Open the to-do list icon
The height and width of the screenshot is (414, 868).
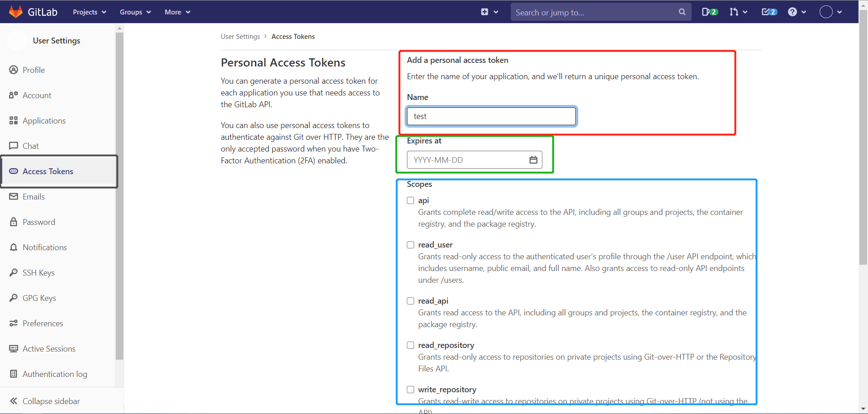click(x=769, y=12)
